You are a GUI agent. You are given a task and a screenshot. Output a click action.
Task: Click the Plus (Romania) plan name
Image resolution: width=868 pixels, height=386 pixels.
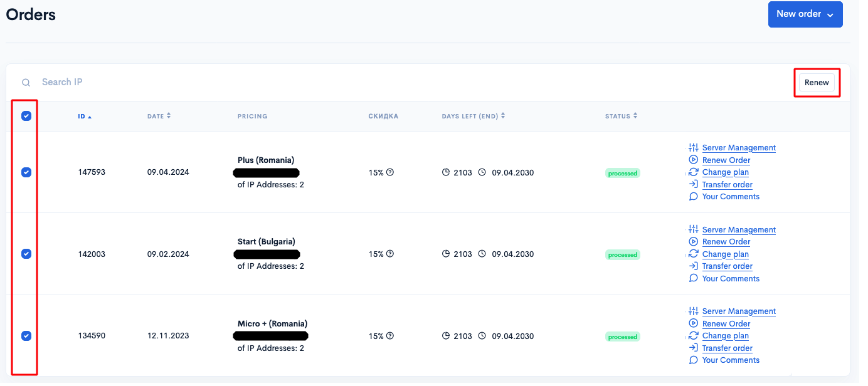pos(266,160)
